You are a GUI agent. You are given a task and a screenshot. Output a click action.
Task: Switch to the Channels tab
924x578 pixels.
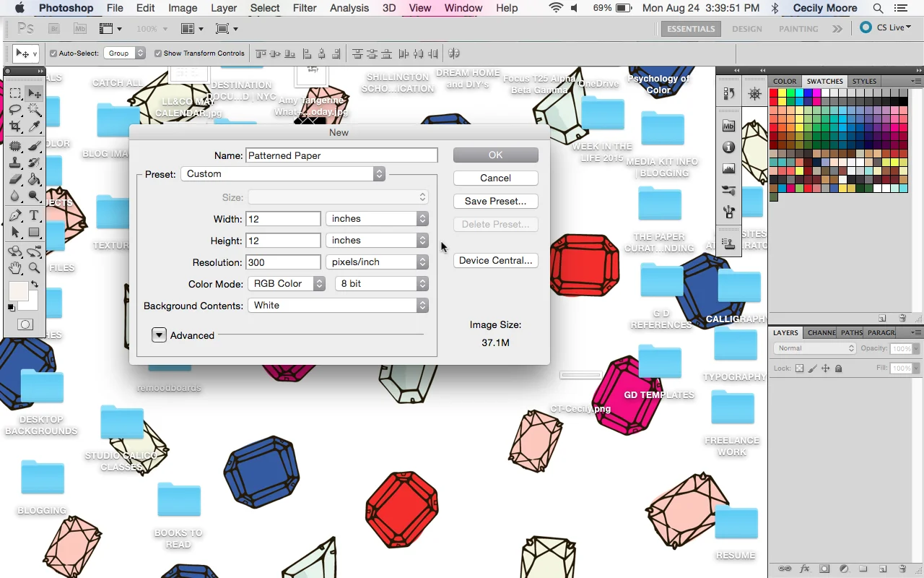tap(821, 333)
